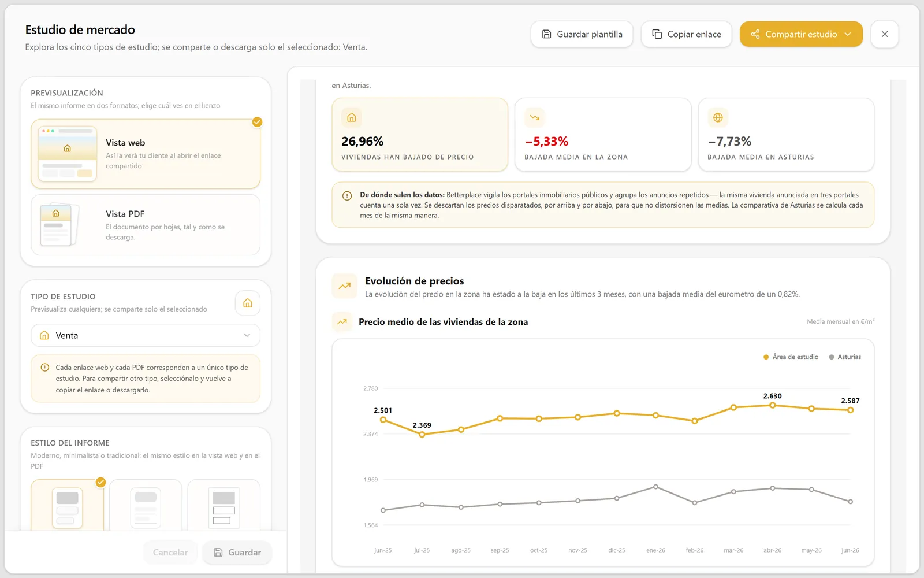Choose the first (selected) report style card

click(x=68, y=506)
